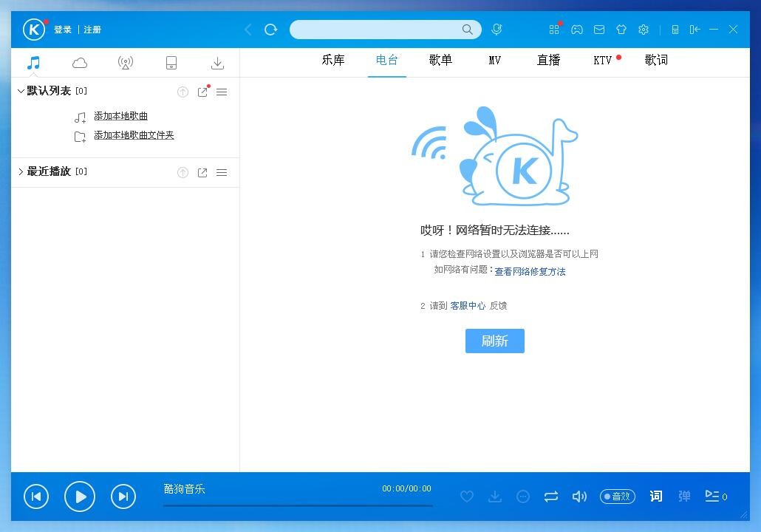Click the magnifier search icon

coord(467,30)
